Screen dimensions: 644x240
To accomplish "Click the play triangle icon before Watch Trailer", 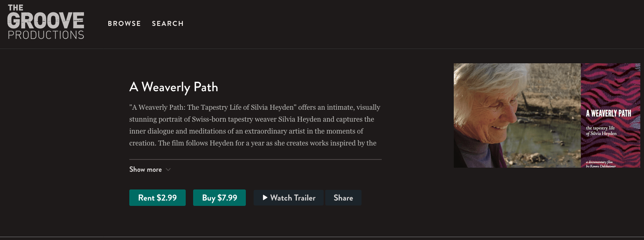I will point(265,198).
